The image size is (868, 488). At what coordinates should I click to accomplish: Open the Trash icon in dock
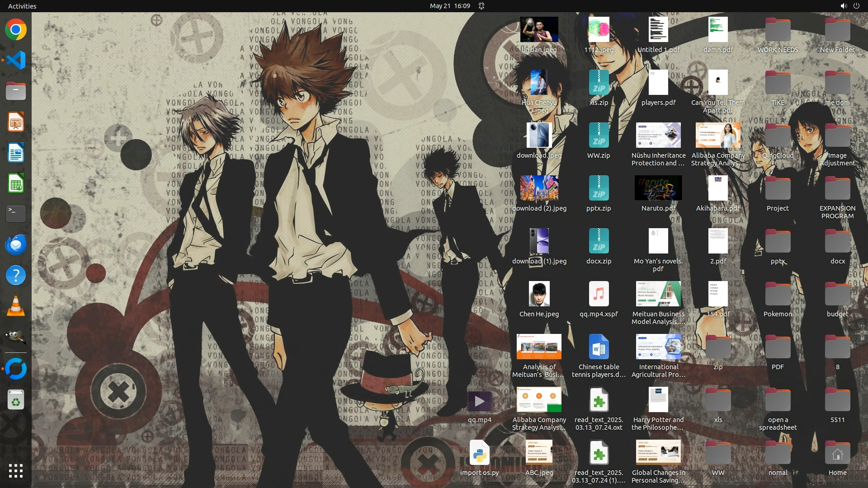(16, 400)
